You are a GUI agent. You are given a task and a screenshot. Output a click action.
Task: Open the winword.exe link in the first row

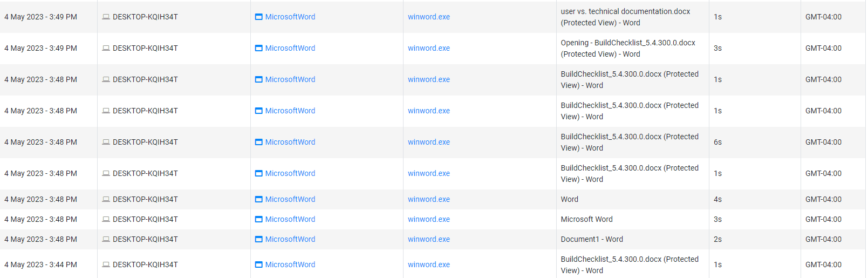[429, 17]
